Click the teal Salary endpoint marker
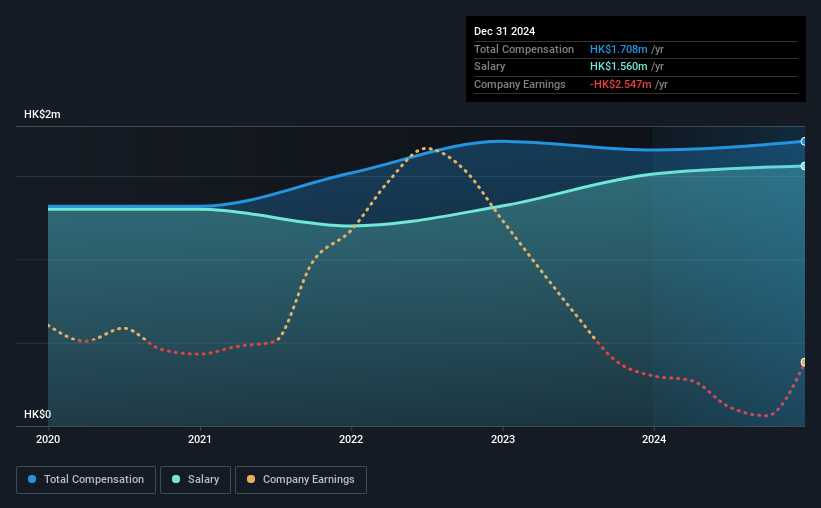Screen dimensions: 821x508 (x=804, y=166)
